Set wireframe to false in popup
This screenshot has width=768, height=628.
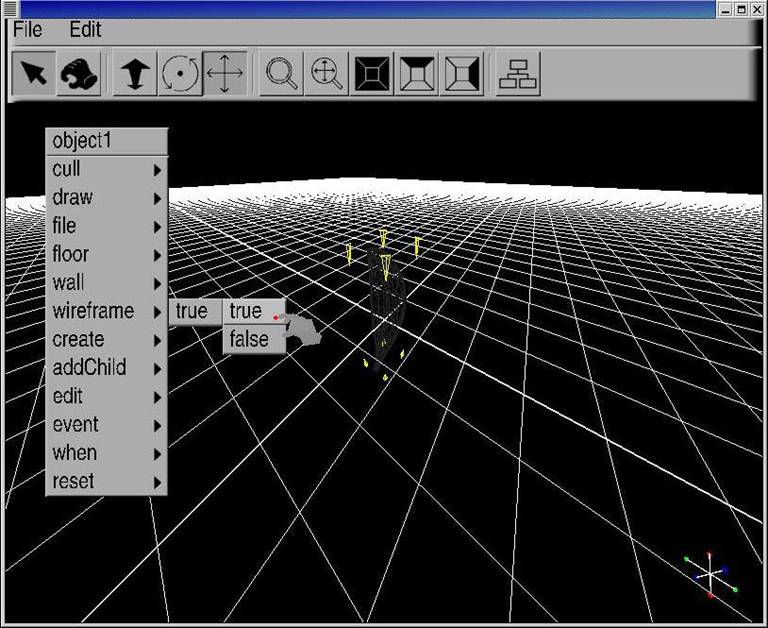pos(254,339)
